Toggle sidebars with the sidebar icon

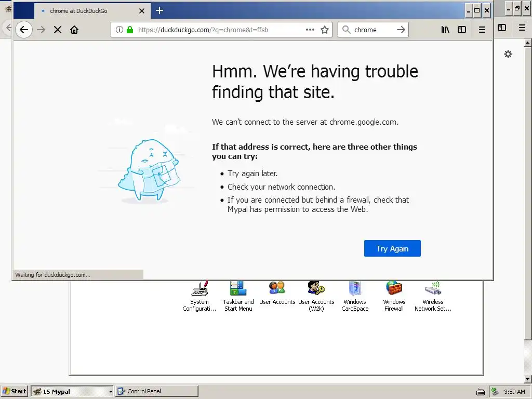coord(462,30)
